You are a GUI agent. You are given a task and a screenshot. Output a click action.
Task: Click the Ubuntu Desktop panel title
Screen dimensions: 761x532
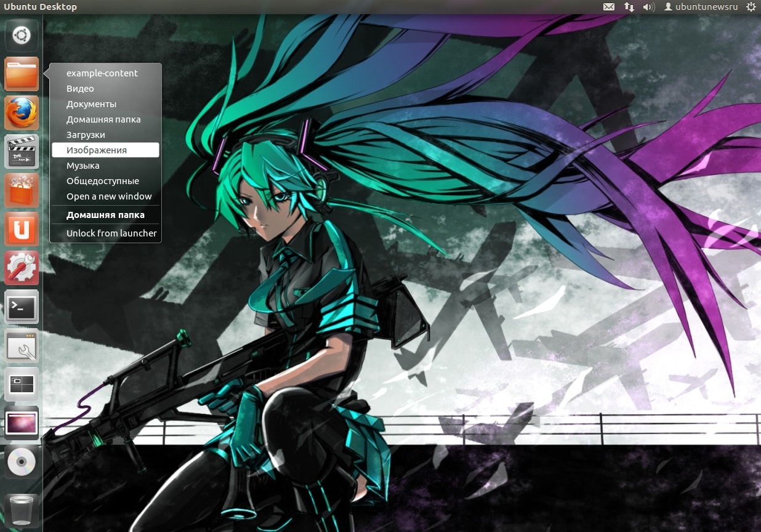point(41,7)
